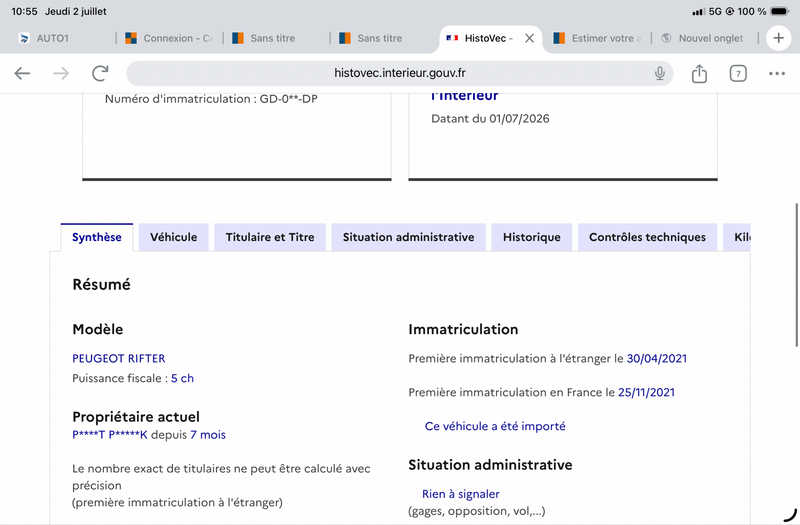Viewport: 800px width, 525px height.
Task: Open the Titulaire et Titre tab
Action: [270, 237]
